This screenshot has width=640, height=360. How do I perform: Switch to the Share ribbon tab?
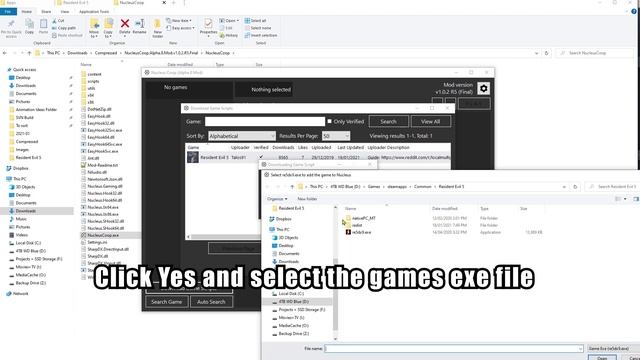[46, 11]
